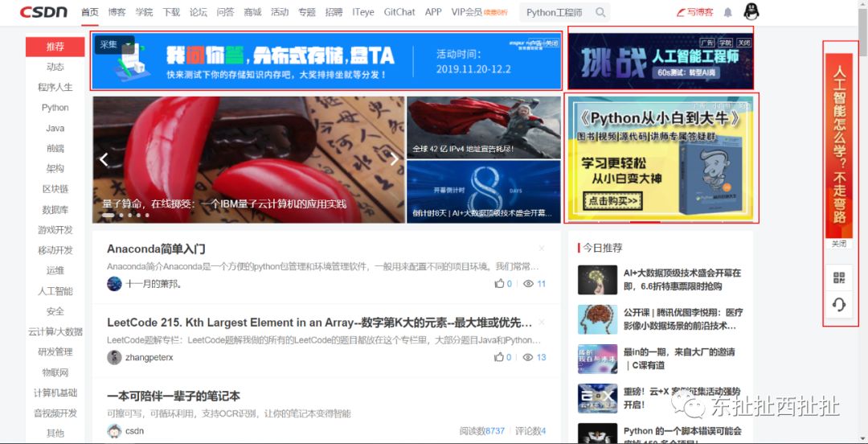Click the view-count eye on the LeetCode 215 article

(528, 357)
